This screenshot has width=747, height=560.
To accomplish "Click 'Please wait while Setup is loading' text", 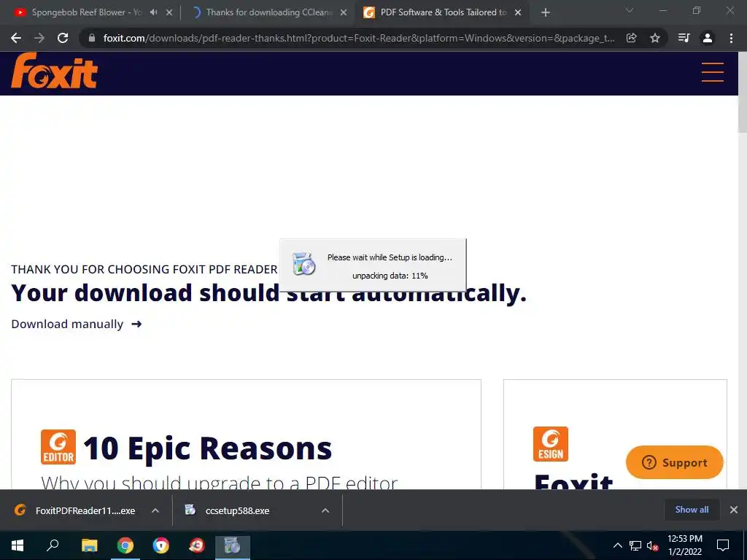I will (390, 257).
